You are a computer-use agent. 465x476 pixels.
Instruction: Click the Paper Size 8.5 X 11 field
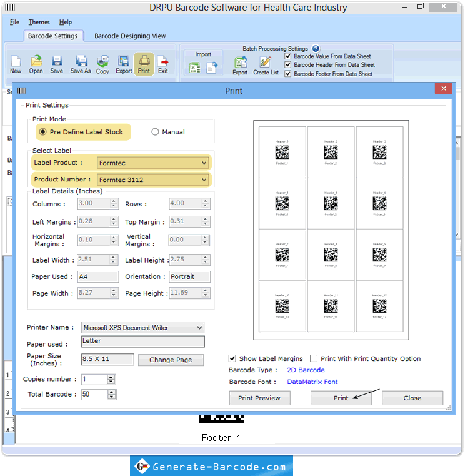(x=107, y=359)
